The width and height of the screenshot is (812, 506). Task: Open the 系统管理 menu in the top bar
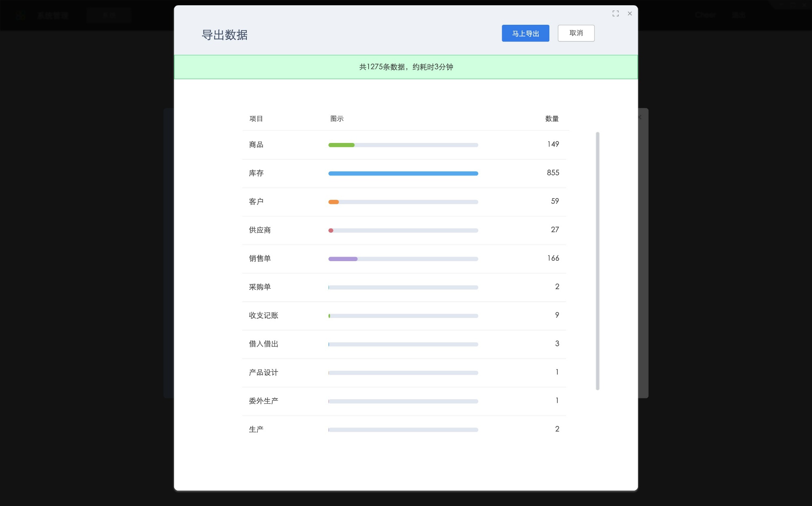(x=53, y=15)
